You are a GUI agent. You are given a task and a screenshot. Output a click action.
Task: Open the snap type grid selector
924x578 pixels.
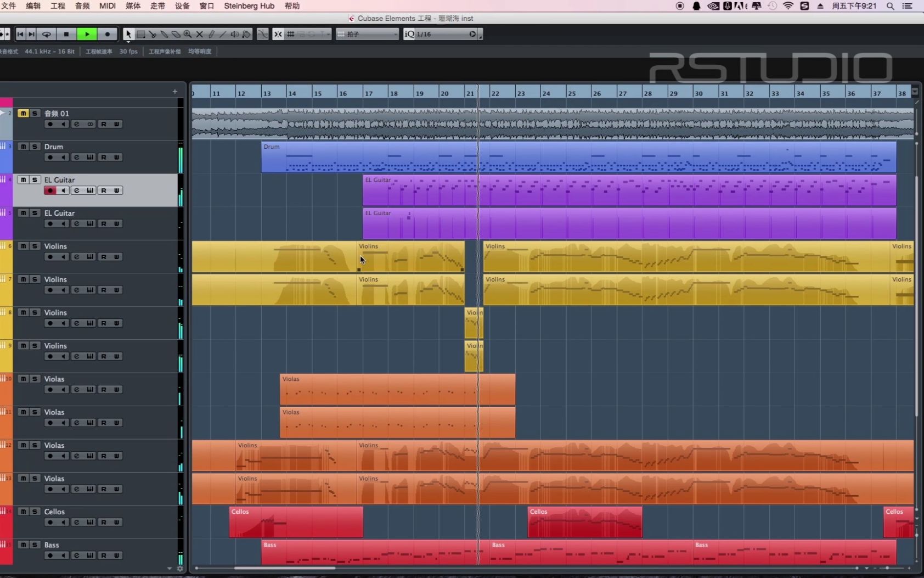pos(291,34)
